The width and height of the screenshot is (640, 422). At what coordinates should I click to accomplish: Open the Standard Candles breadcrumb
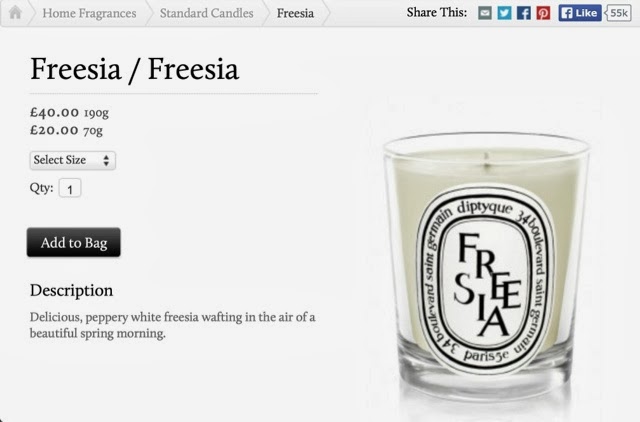click(x=207, y=13)
